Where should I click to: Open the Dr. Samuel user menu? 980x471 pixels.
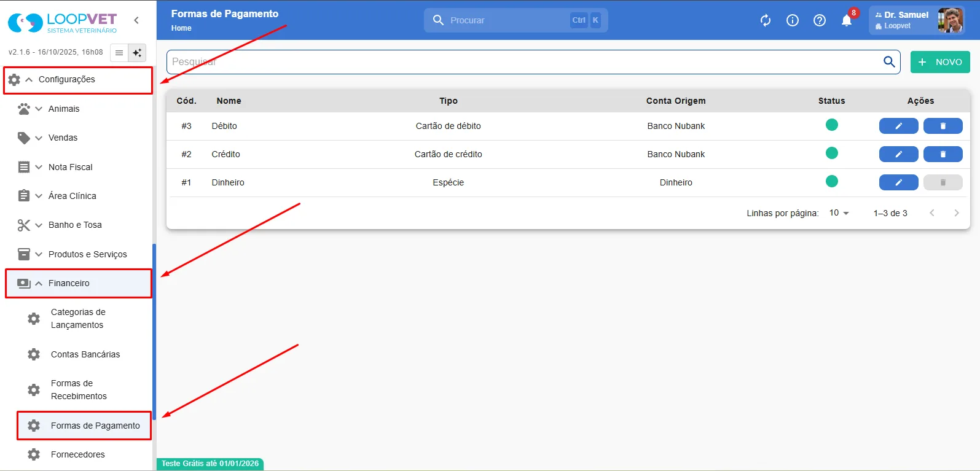pyautogui.click(x=917, y=20)
